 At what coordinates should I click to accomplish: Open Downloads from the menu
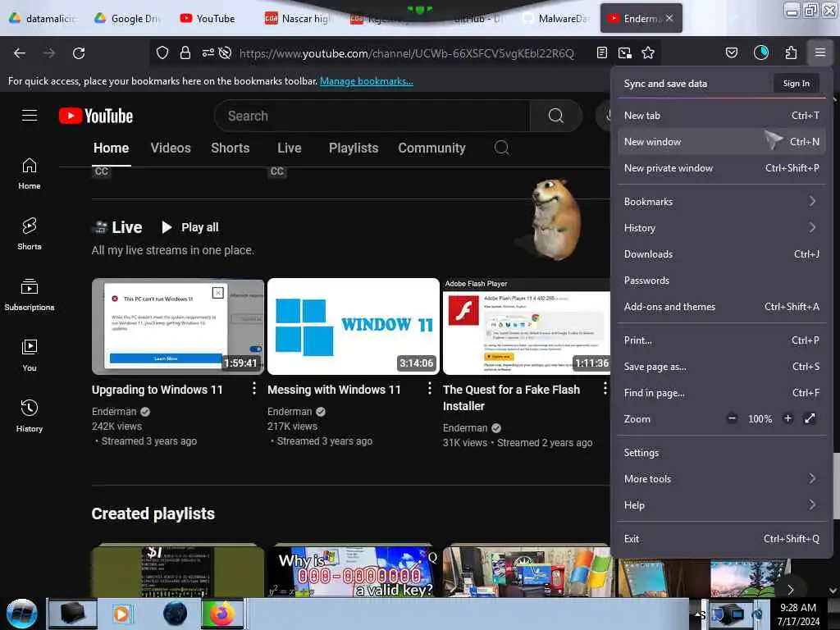721,254
